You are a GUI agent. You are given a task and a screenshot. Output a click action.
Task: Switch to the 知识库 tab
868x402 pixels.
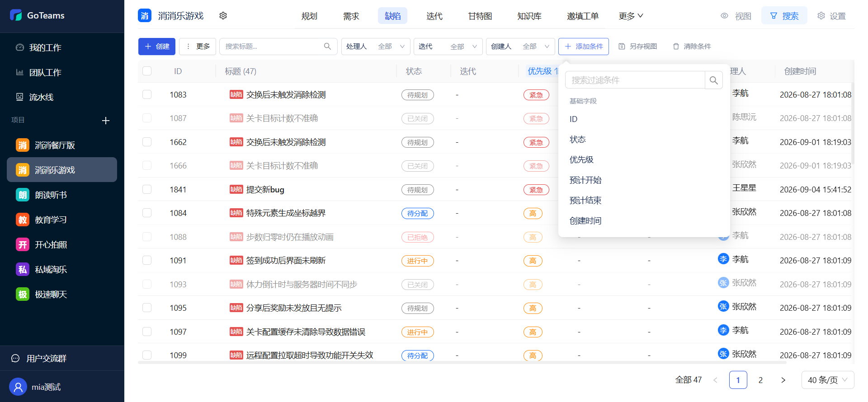(529, 16)
